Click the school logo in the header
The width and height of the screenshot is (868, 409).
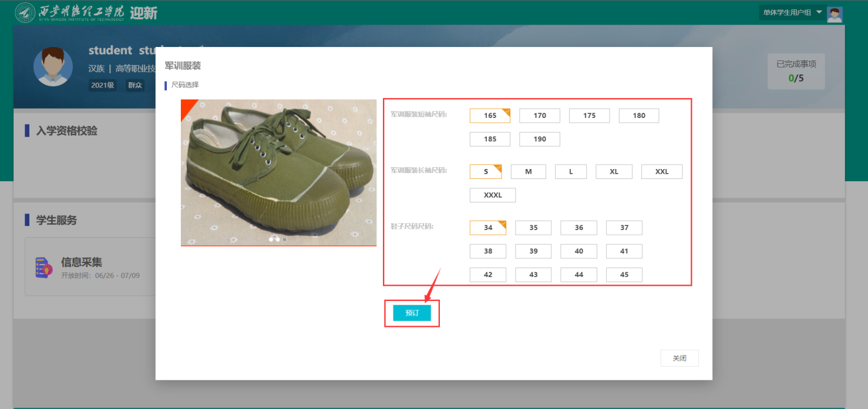click(x=25, y=12)
